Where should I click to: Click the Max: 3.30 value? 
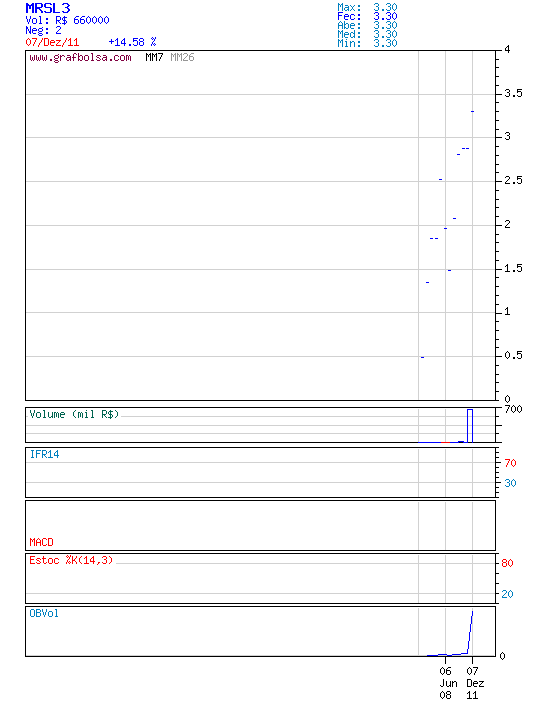click(367, 7)
